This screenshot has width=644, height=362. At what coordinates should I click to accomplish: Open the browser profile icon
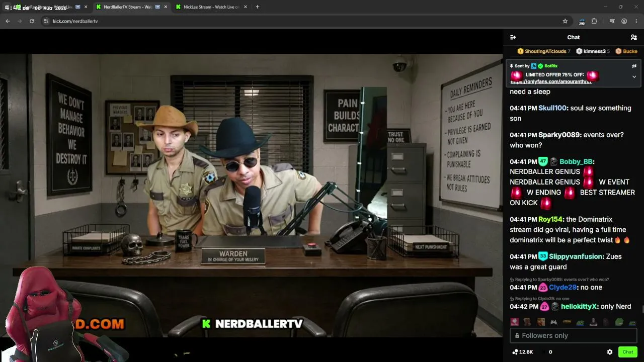pos(624,21)
